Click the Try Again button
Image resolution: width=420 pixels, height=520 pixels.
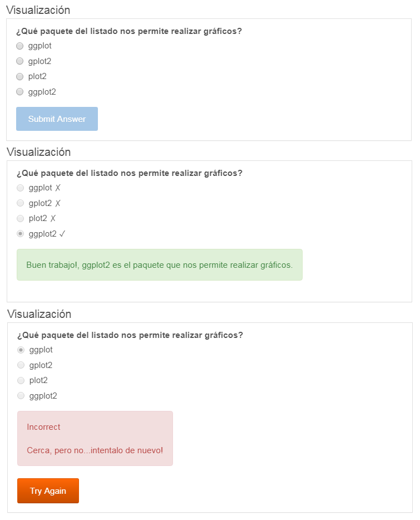click(x=48, y=490)
